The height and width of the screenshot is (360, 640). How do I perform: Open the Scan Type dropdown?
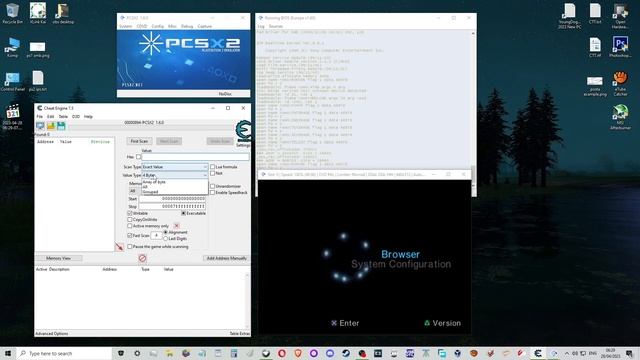[x=175, y=167]
